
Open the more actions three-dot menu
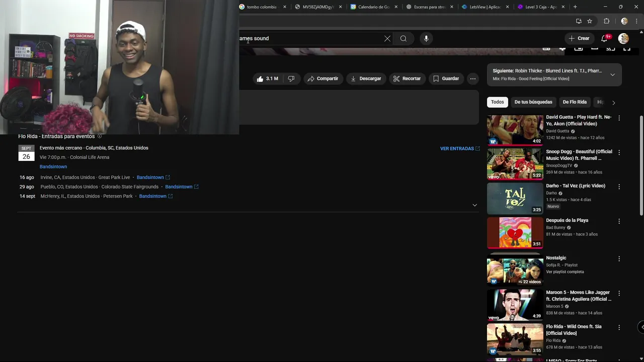pyautogui.click(x=472, y=78)
